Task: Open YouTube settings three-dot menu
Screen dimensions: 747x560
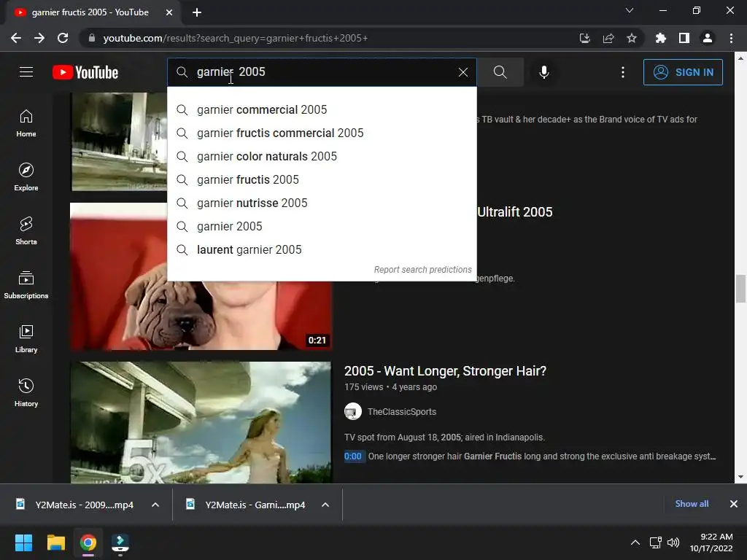Action: [623, 72]
